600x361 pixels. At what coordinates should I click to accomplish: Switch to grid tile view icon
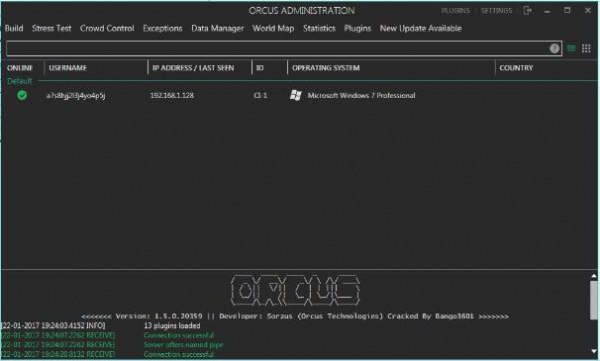point(586,48)
